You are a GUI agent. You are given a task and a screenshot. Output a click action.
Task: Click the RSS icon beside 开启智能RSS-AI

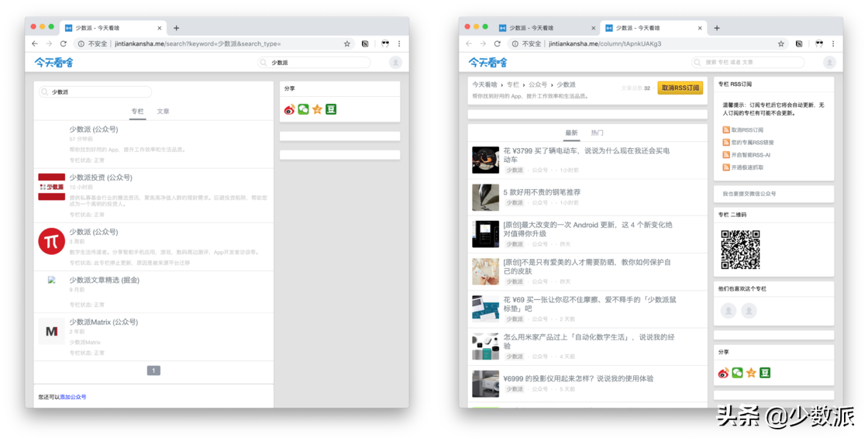[725, 155]
